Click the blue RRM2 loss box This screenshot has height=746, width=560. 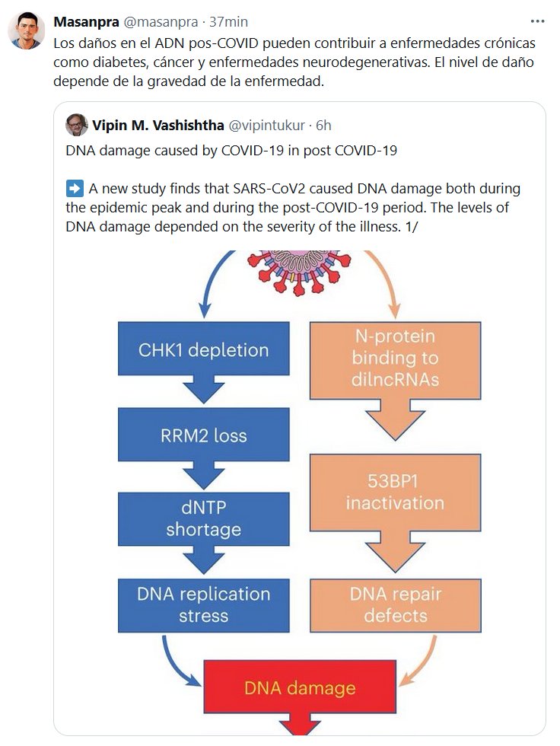click(x=203, y=436)
